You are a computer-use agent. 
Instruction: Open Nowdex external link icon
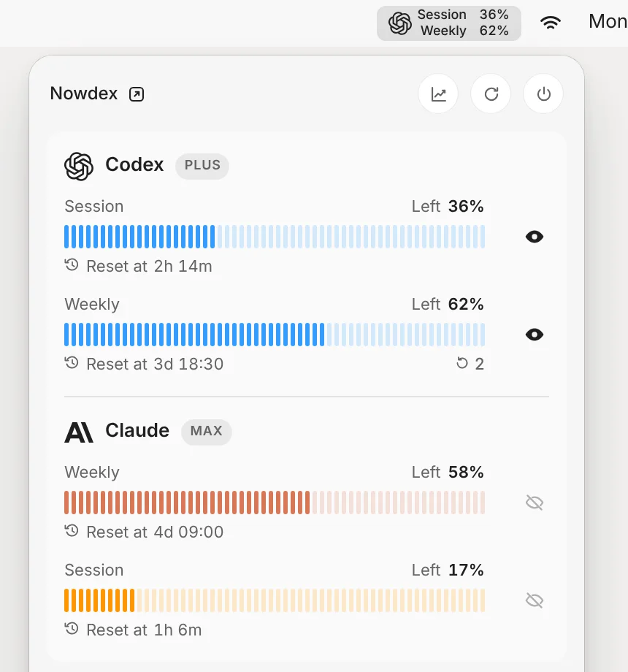[x=137, y=93]
